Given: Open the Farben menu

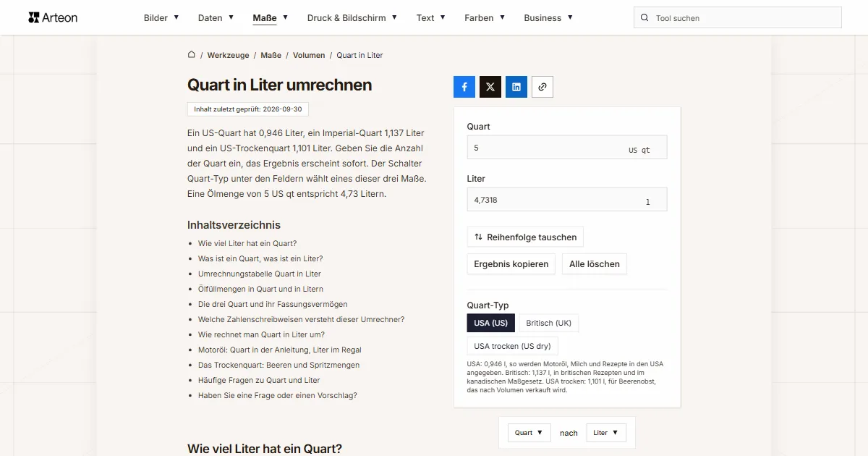Looking at the screenshot, I should tap(485, 18).
